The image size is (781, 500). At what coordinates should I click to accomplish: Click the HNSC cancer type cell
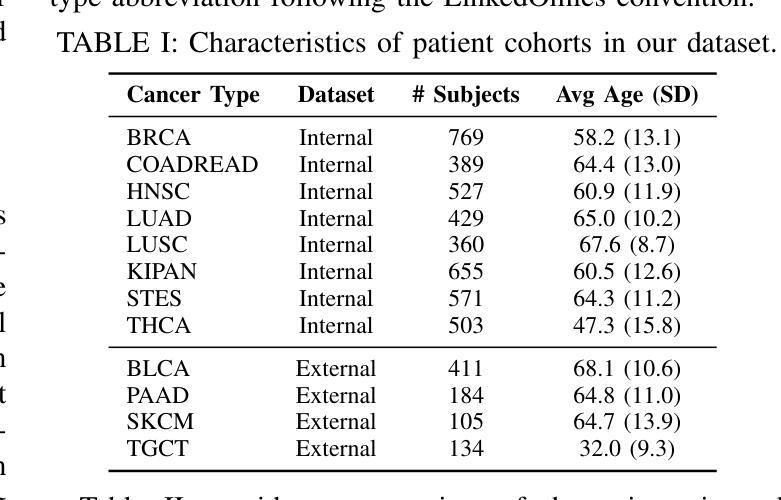(x=158, y=191)
